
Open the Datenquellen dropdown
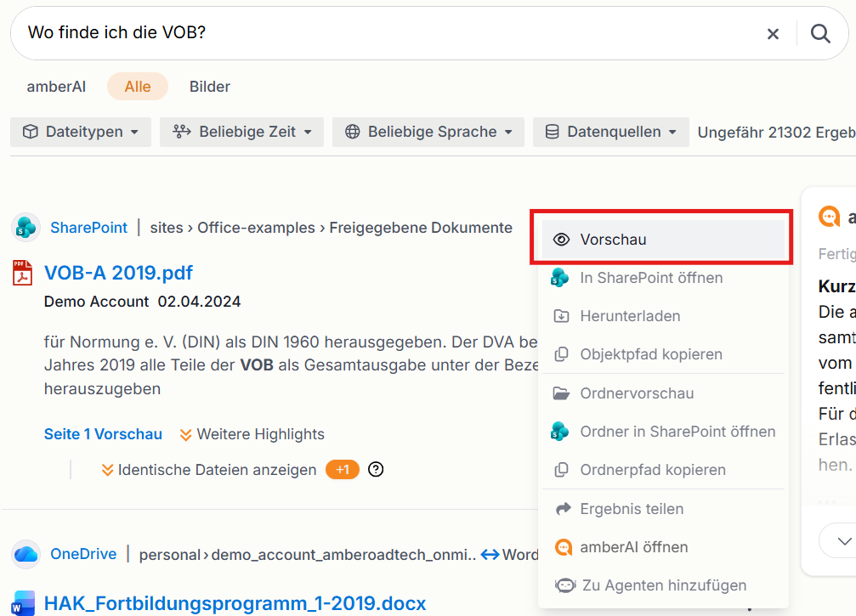tap(611, 132)
